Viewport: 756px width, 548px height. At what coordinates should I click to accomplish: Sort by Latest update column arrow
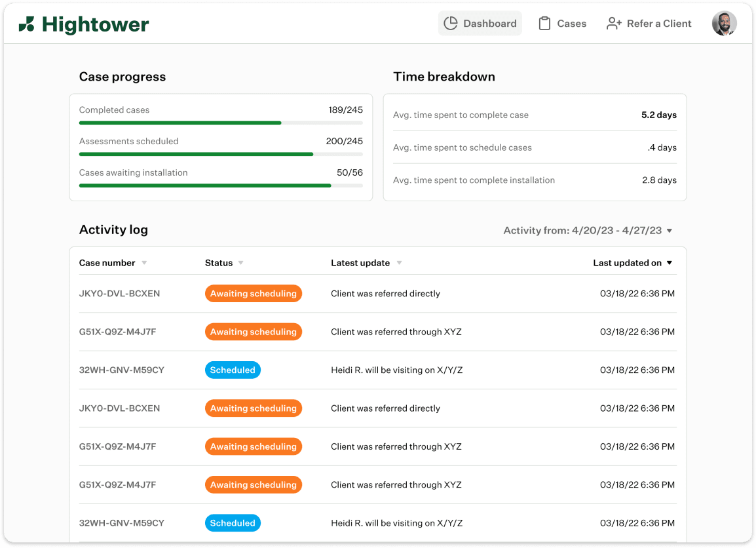(x=399, y=263)
